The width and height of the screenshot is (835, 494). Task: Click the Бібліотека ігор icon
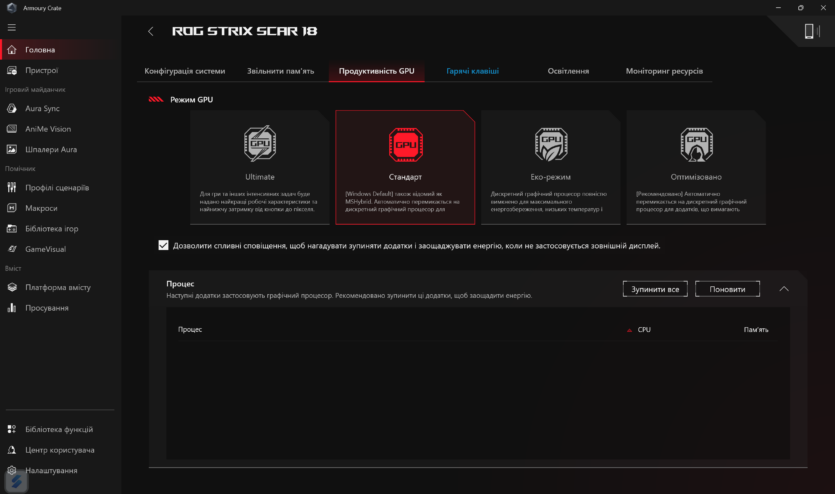pyautogui.click(x=12, y=229)
